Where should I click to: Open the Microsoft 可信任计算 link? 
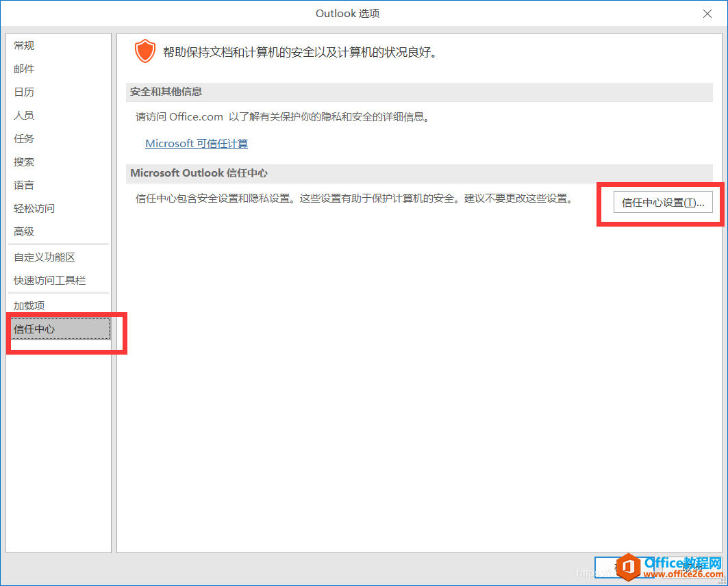[x=197, y=143]
